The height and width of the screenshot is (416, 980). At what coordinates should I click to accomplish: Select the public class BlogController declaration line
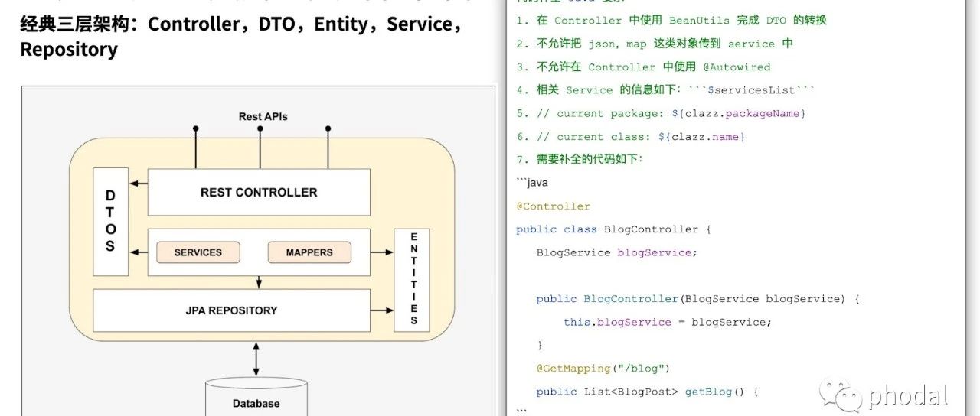[x=614, y=229]
